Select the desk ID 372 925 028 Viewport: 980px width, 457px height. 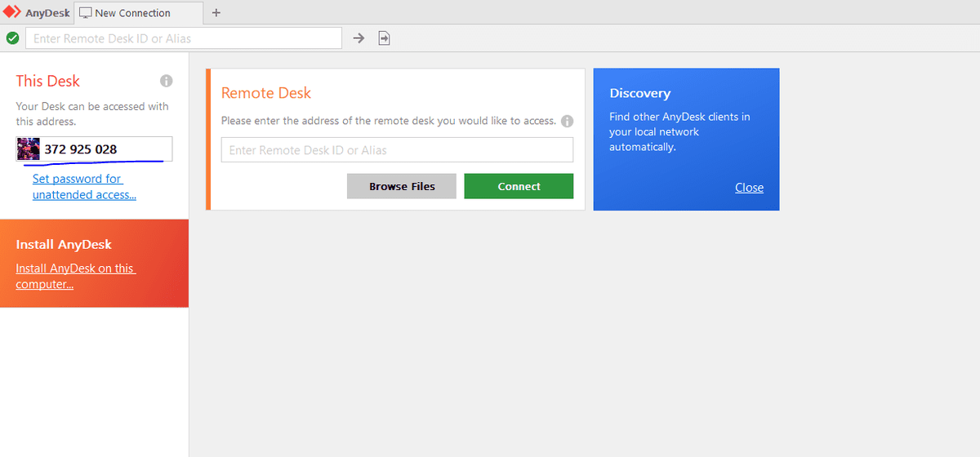[x=81, y=149]
